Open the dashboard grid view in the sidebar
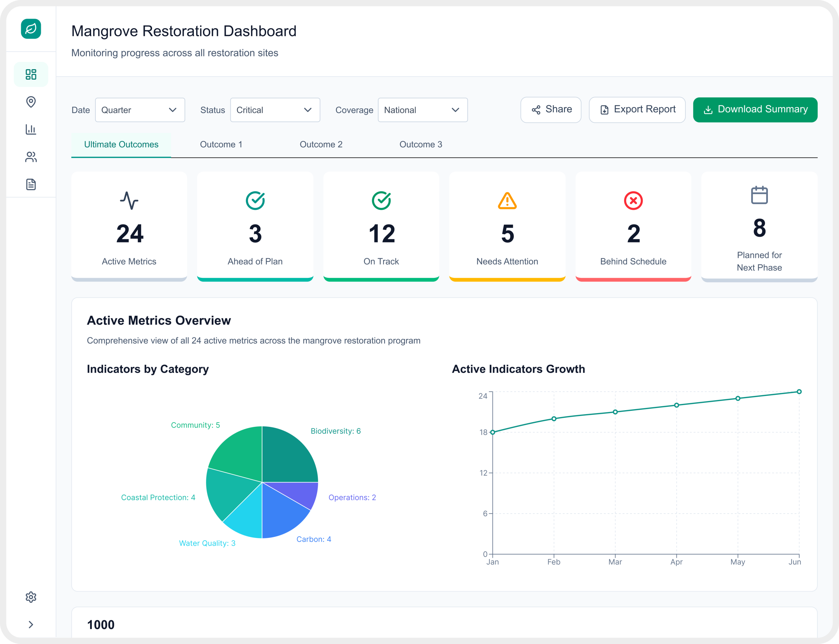Image resolution: width=839 pixels, height=644 pixels. (31, 74)
